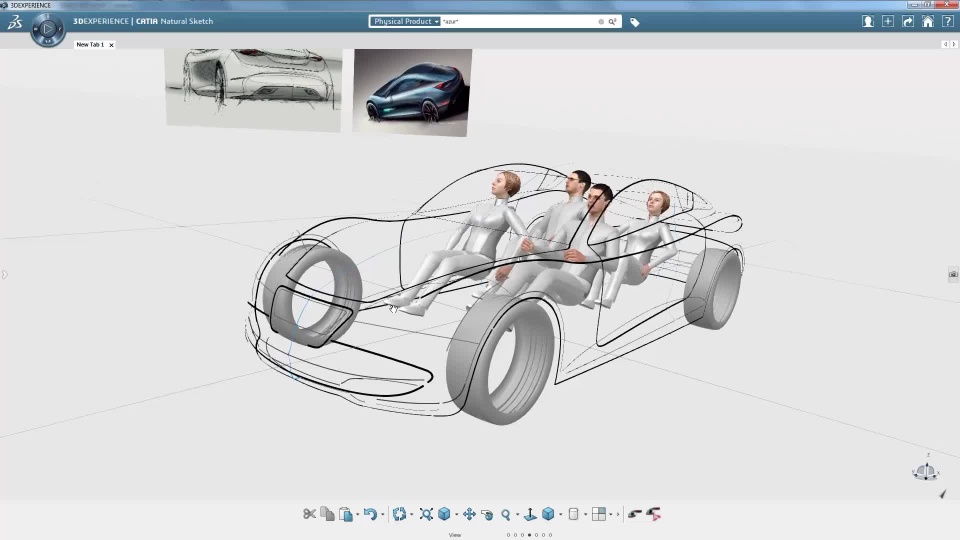Clear the search field with x icon
The image size is (960, 540).
pos(601,21)
